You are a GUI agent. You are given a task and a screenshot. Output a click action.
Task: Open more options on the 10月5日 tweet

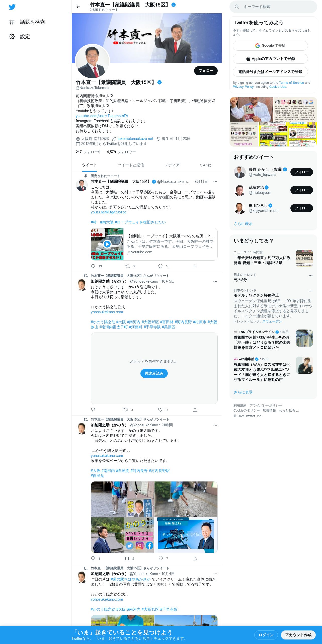(x=215, y=281)
